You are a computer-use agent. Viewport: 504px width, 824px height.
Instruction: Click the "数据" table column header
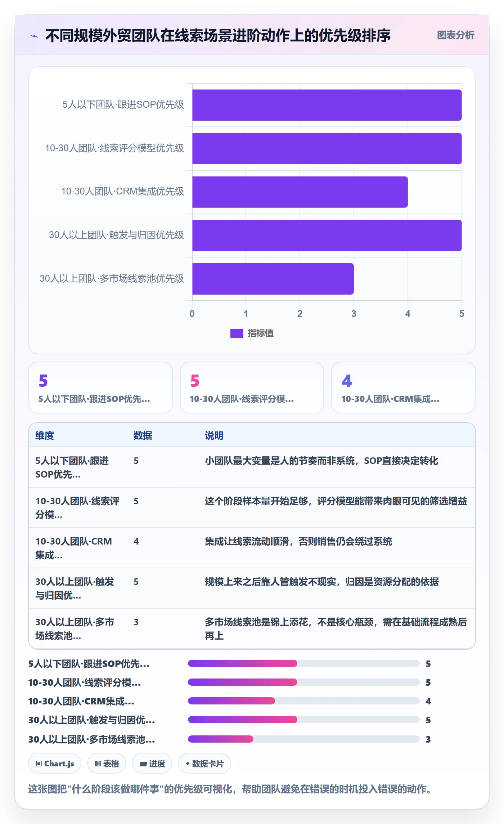(x=143, y=435)
